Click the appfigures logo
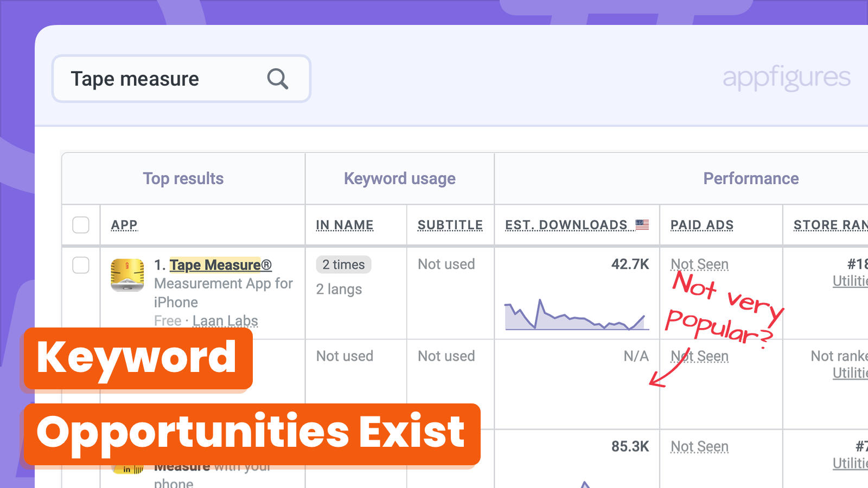 (786, 78)
